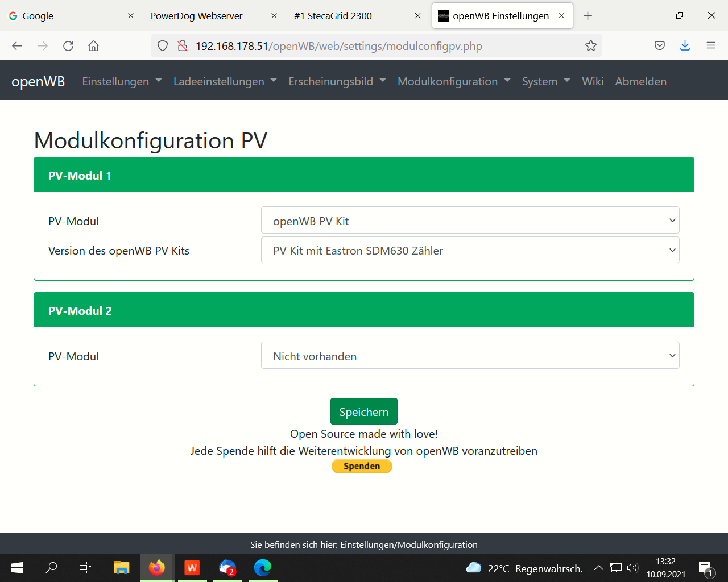This screenshot has width=728, height=582.
Task: Expand the Modulkonfiguration navbar menu
Action: point(454,81)
